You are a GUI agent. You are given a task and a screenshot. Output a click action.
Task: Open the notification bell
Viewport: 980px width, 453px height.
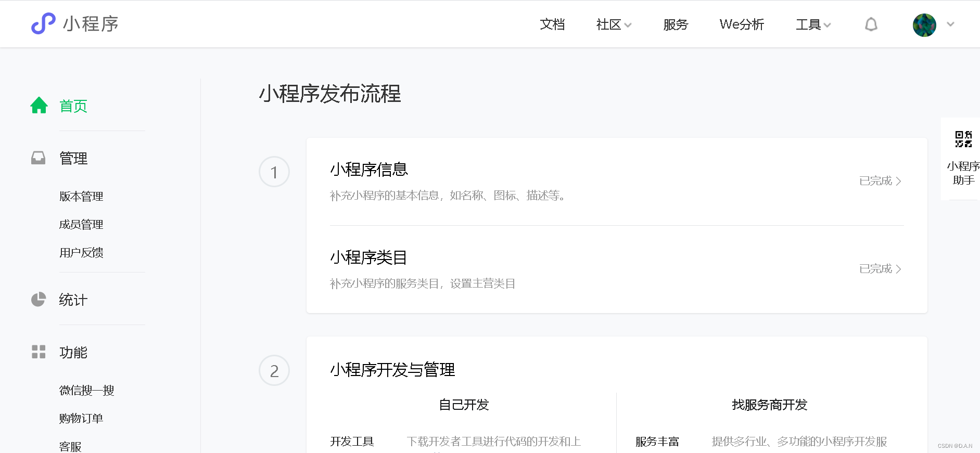pos(871,24)
